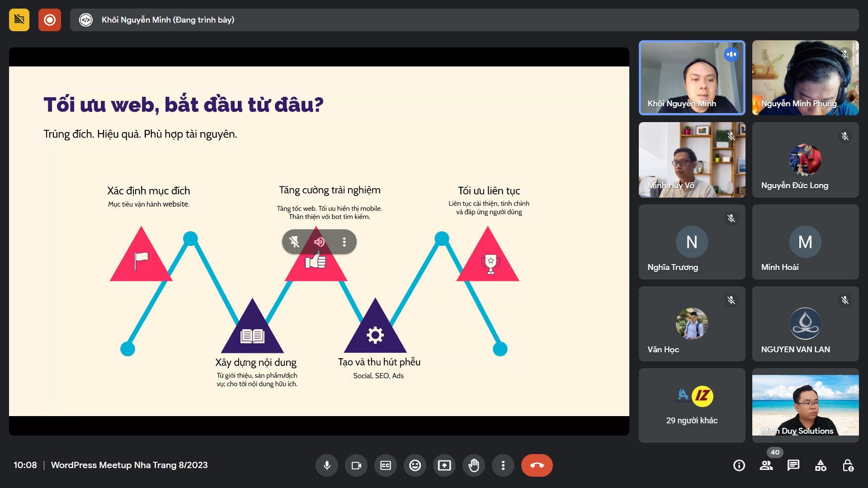Toggle the camera button

coord(356,465)
